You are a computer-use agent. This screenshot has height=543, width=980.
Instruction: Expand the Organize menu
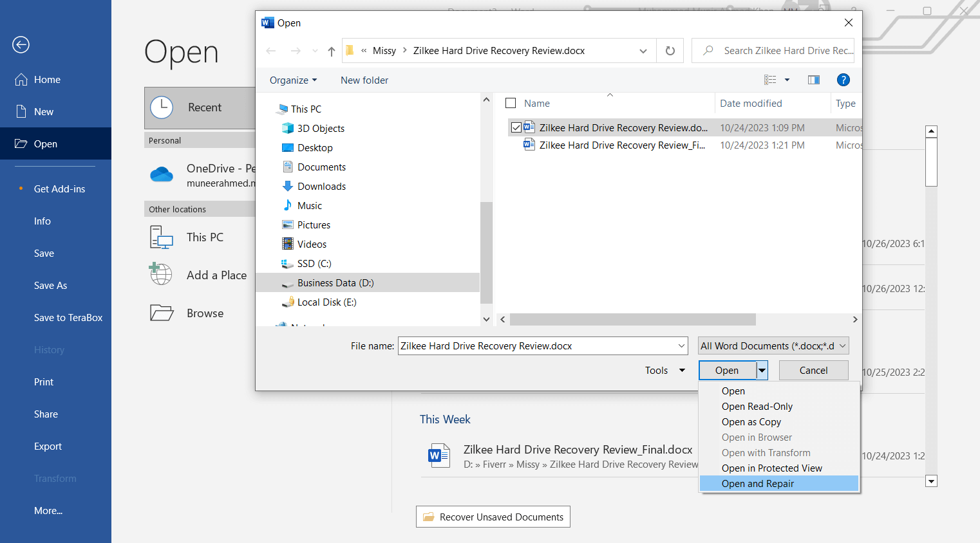pos(294,80)
